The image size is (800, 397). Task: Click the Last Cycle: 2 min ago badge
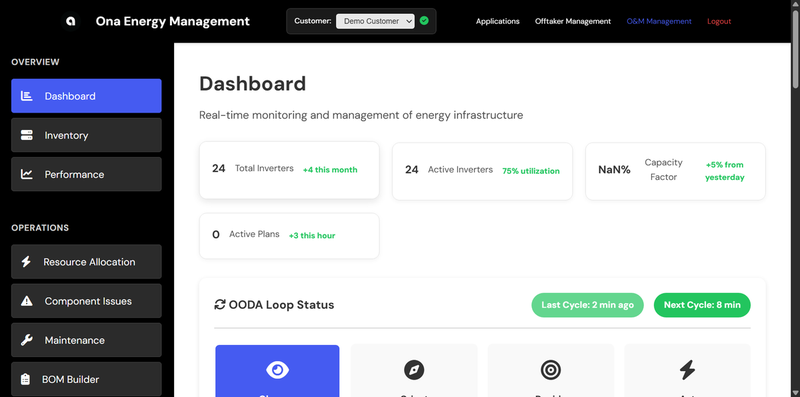pos(587,305)
